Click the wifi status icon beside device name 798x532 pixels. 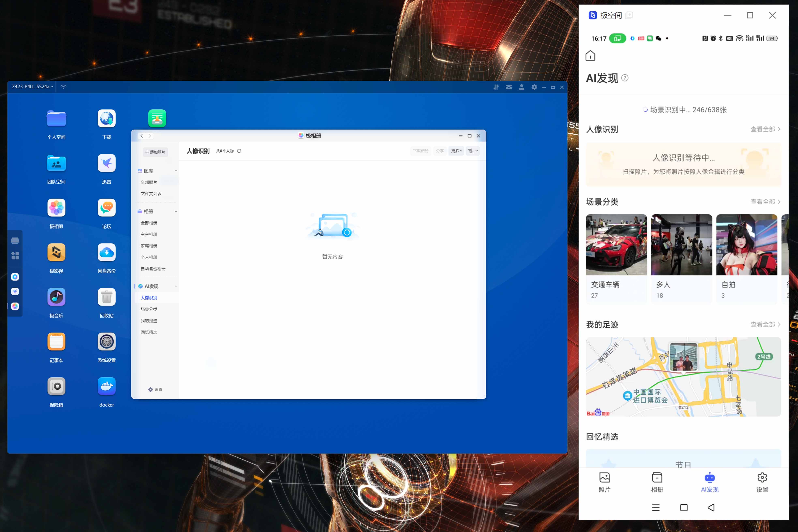click(x=63, y=87)
